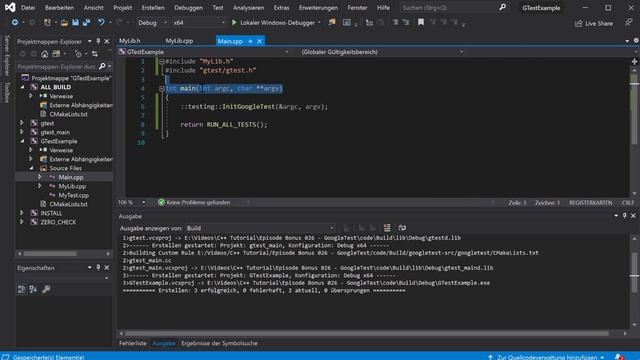Click the Ausgabe horizontal scrollbar
640x360 pixels.
click(x=367, y=333)
